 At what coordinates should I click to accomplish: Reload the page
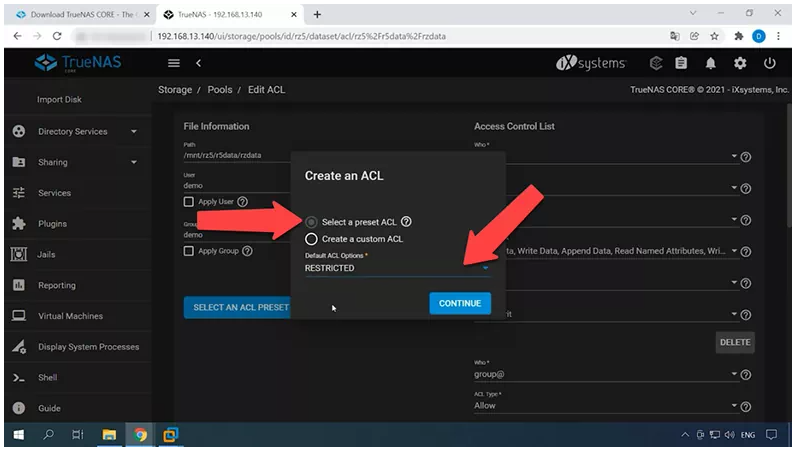(x=57, y=36)
